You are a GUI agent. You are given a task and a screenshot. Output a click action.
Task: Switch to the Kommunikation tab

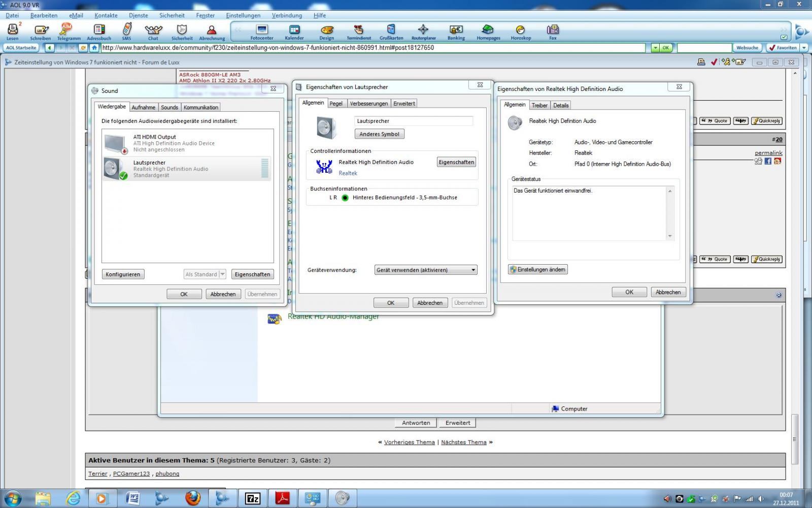coord(201,107)
